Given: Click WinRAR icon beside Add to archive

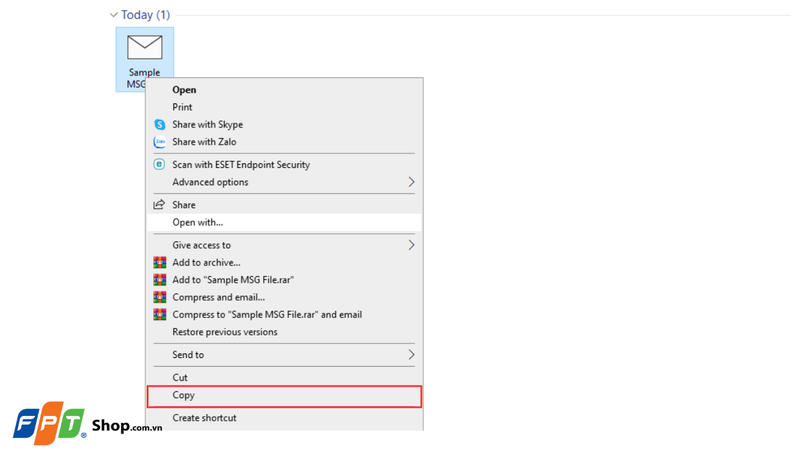Looking at the screenshot, I should [x=159, y=262].
